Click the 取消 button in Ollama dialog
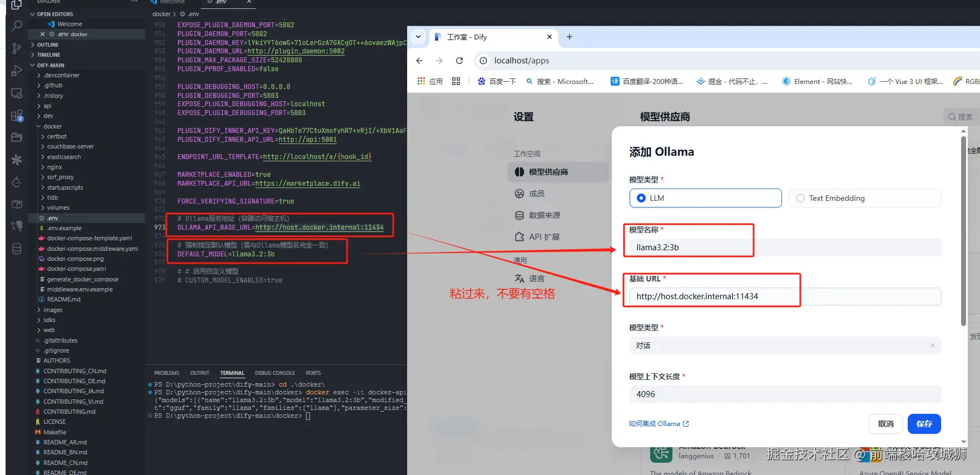 [x=885, y=424]
